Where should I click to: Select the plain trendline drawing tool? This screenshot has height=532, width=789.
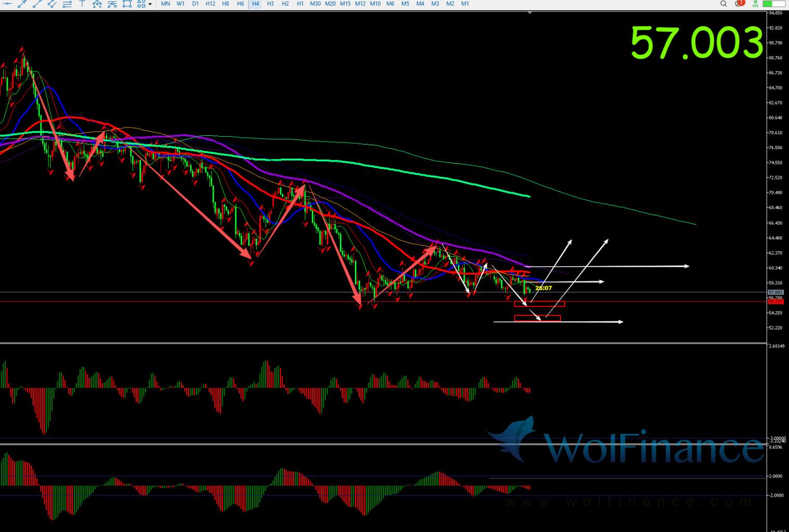point(37,4)
